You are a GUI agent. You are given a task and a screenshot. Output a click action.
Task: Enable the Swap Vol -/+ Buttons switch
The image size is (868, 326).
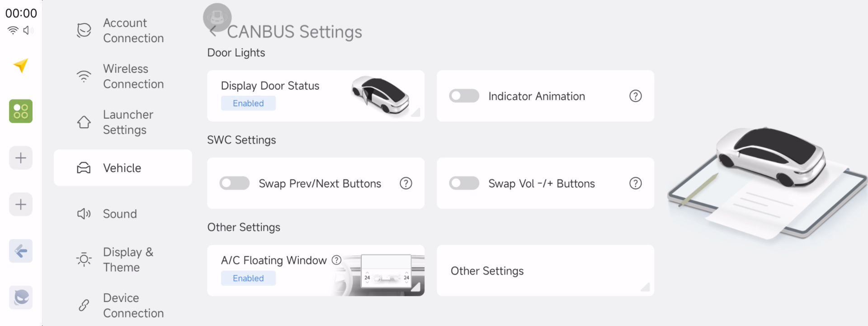(x=464, y=183)
